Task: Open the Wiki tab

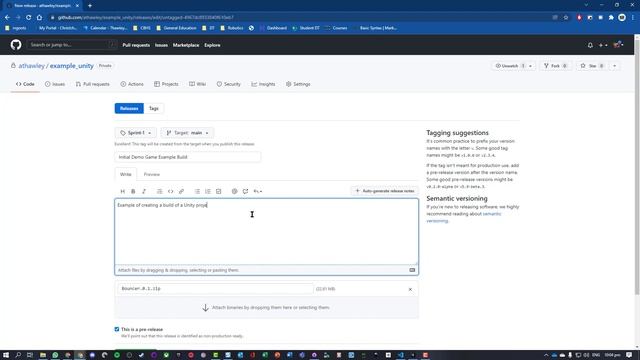Action: pyautogui.click(x=198, y=84)
